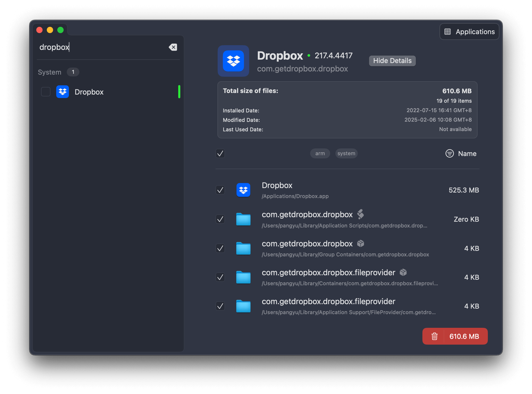Click the Last Used Date Not available value
The image size is (532, 394).
coord(455,129)
